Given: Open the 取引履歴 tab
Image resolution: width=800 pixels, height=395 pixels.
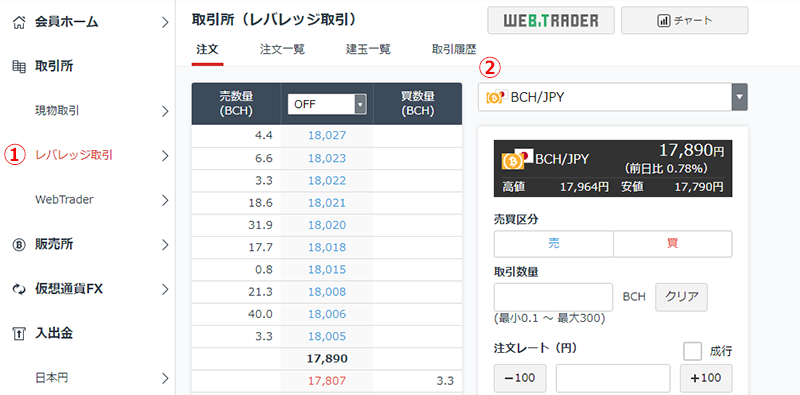Looking at the screenshot, I should (x=454, y=50).
